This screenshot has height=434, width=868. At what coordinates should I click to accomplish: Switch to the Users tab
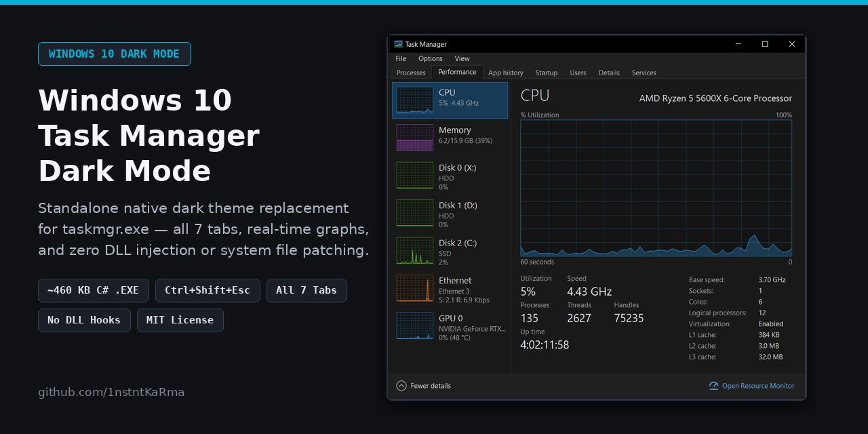pyautogui.click(x=578, y=73)
